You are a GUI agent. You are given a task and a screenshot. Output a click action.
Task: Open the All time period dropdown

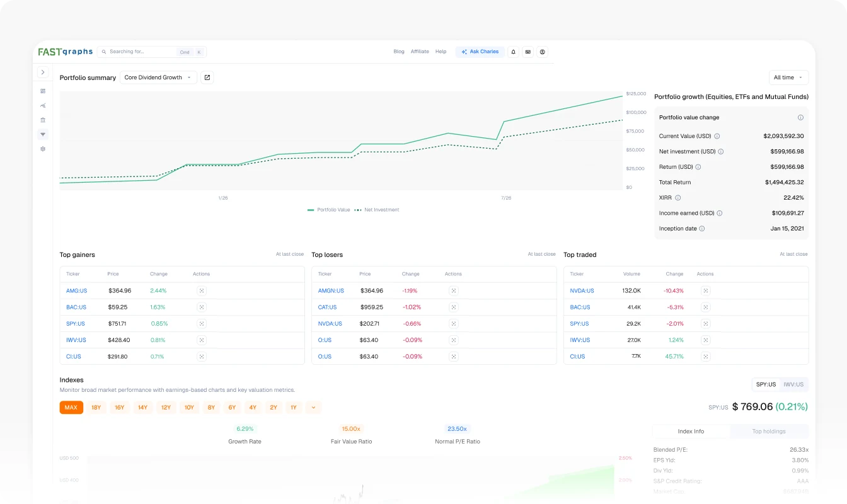click(x=788, y=77)
